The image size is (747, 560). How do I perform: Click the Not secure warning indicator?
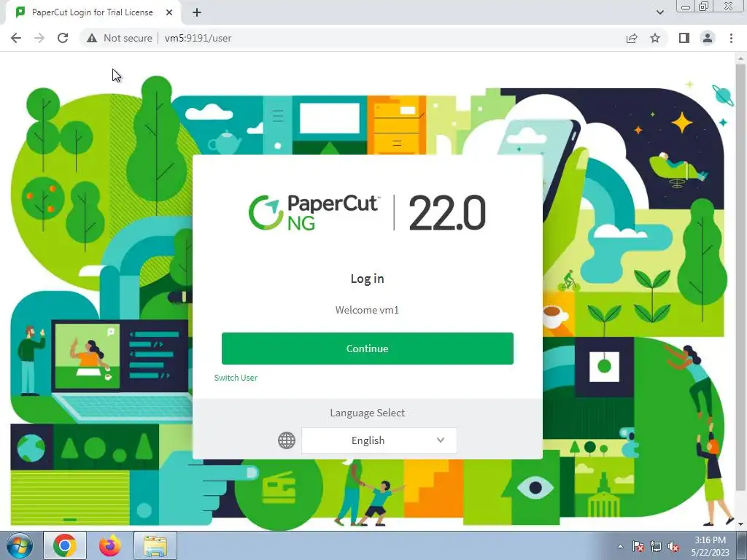click(x=120, y=38)
